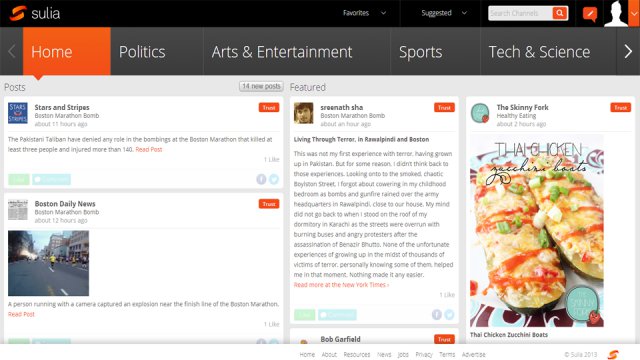The image size is (640, 360).
Task: Open sreenath sha's profile picture
Action: pyautogui.click(x=304, y=113)
